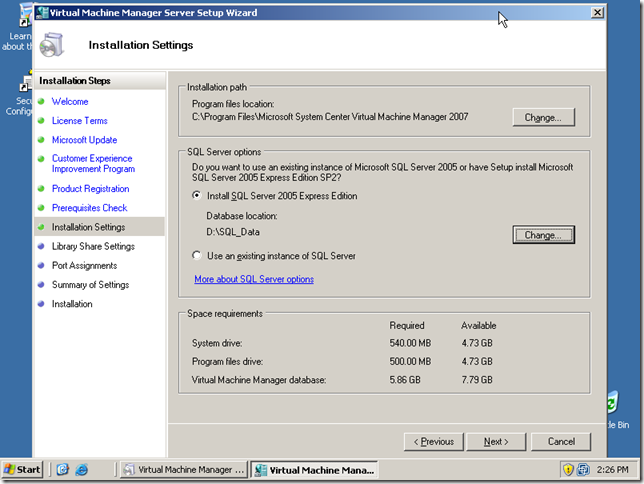Screen dimensions: 644x484
Task: Click the blue bullet beside Library Share Settings
Action: pyautogui.click(x=41, y=246)
